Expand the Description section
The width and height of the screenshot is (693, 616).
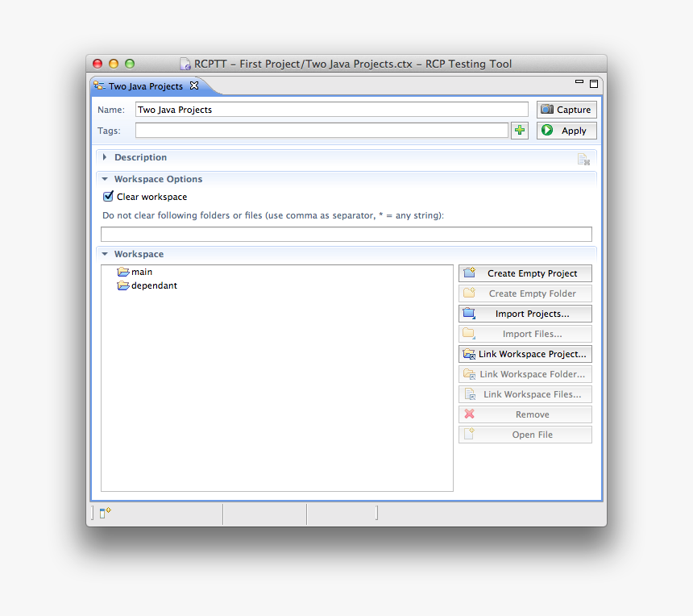[x=105, y=157]
